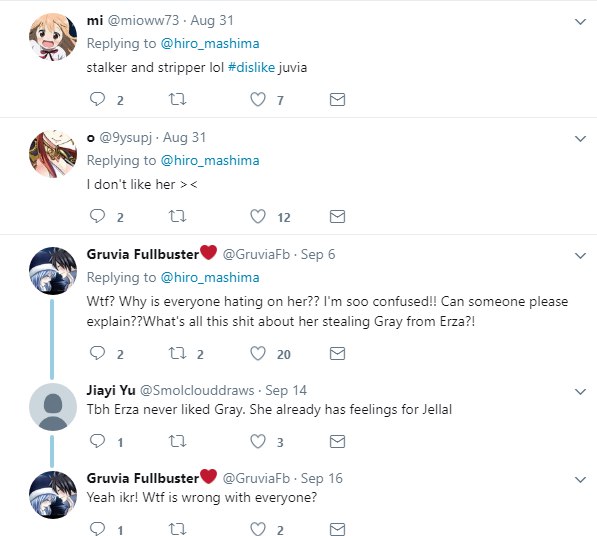Screen dimensions: 597x536
Task: Open Jiayi Yu's default profile avatar
Action: 53,407
